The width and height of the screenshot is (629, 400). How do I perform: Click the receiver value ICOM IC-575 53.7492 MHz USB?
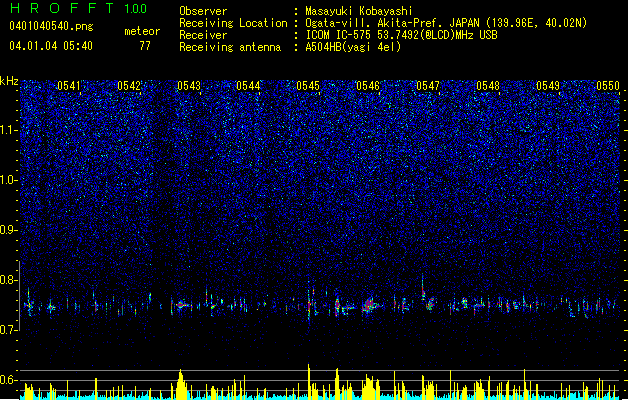[x=401, y=35]
